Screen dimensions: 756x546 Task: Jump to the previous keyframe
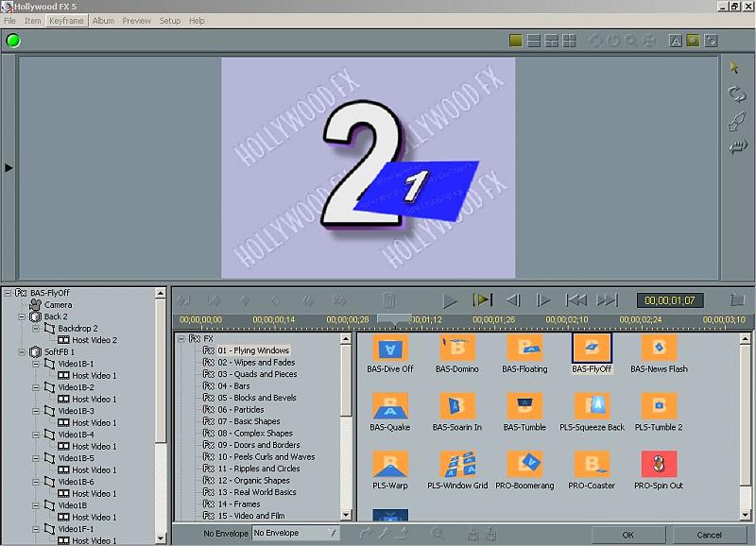[x=576, y=300]
